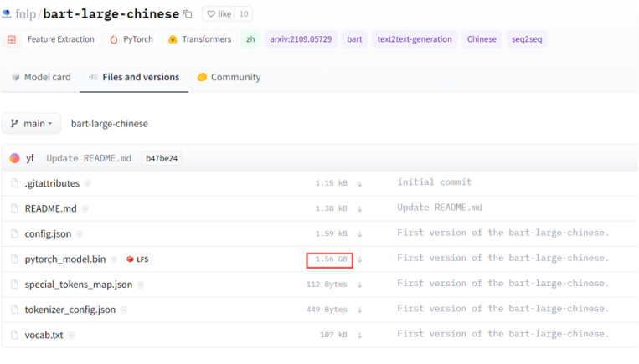Click the like heart button
Screen dimensions: 639x364
[219, 14]
